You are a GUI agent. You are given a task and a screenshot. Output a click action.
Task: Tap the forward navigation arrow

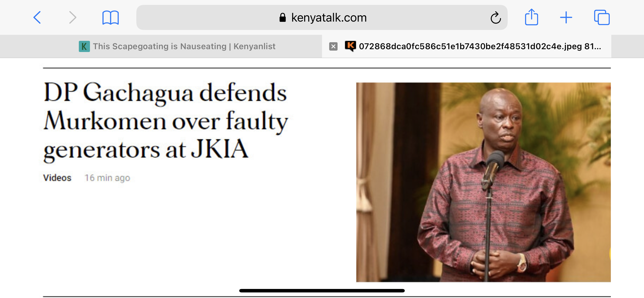pyautogui.click(x=73, y=17)
